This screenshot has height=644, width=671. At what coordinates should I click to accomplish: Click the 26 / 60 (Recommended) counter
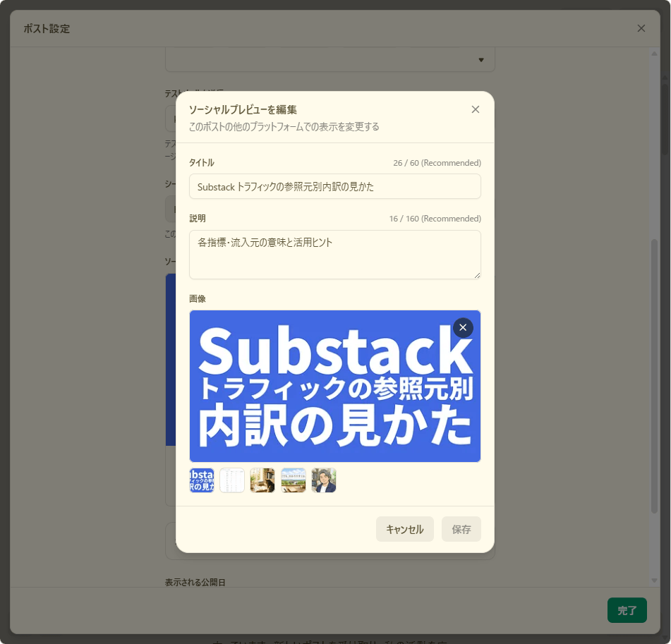[437, 163]
